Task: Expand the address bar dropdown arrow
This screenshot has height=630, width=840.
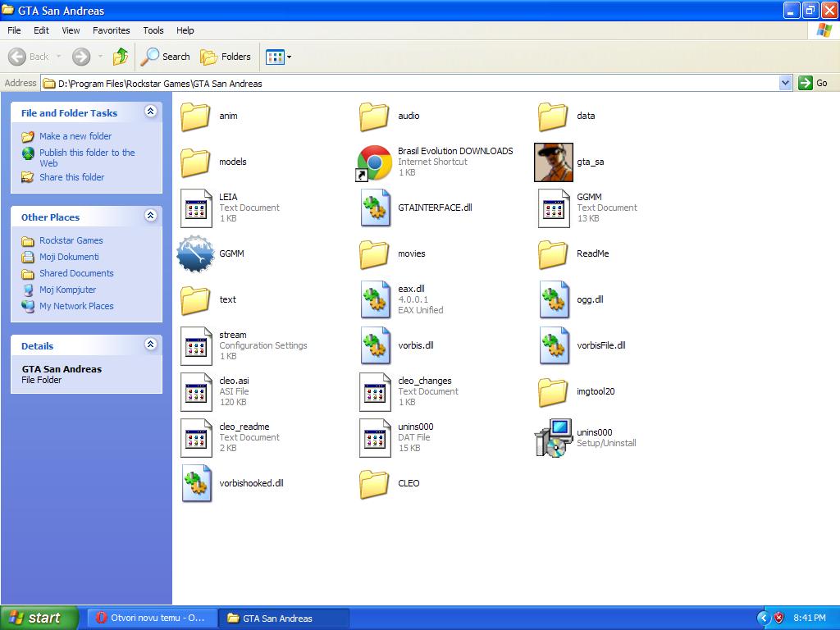Action: 785,83
